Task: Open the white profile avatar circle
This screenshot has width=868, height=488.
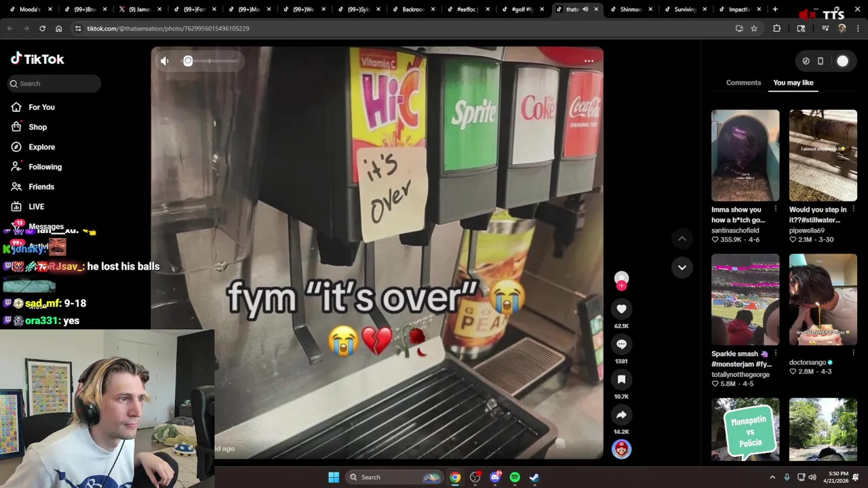Action: (842, 61)
